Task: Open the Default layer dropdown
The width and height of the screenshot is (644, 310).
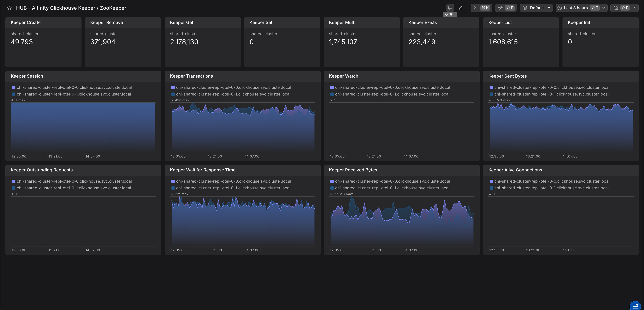Action: 536,8
